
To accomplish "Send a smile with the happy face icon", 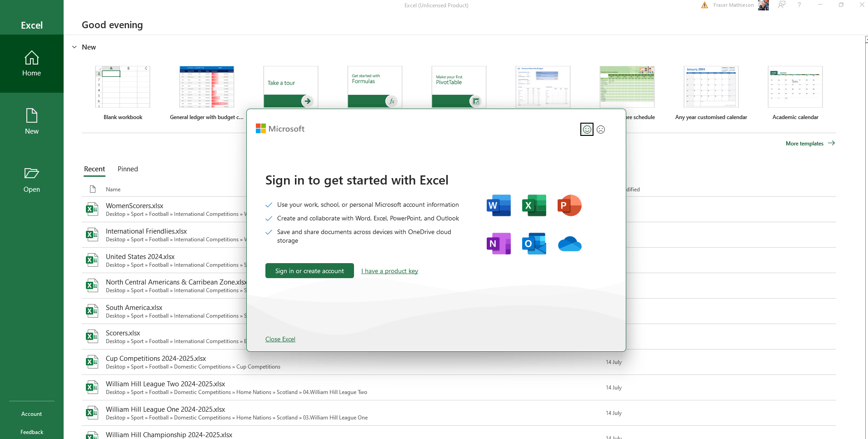I will click(x=587, y=130).
